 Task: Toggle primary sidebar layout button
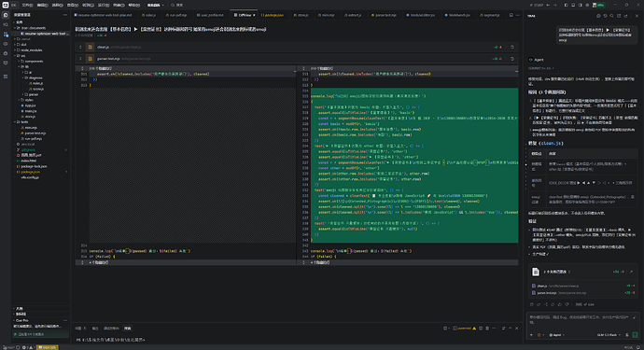(566, 5)
